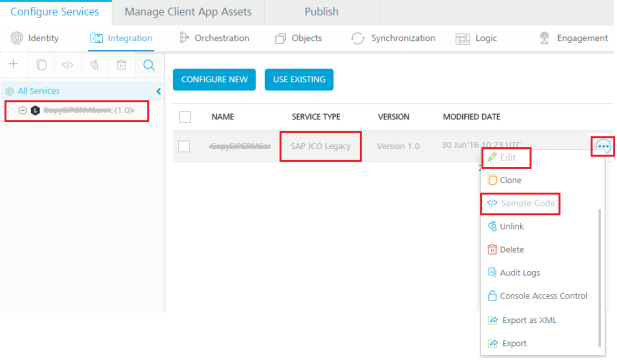Click the All Services gear icon

pos(9,91)
